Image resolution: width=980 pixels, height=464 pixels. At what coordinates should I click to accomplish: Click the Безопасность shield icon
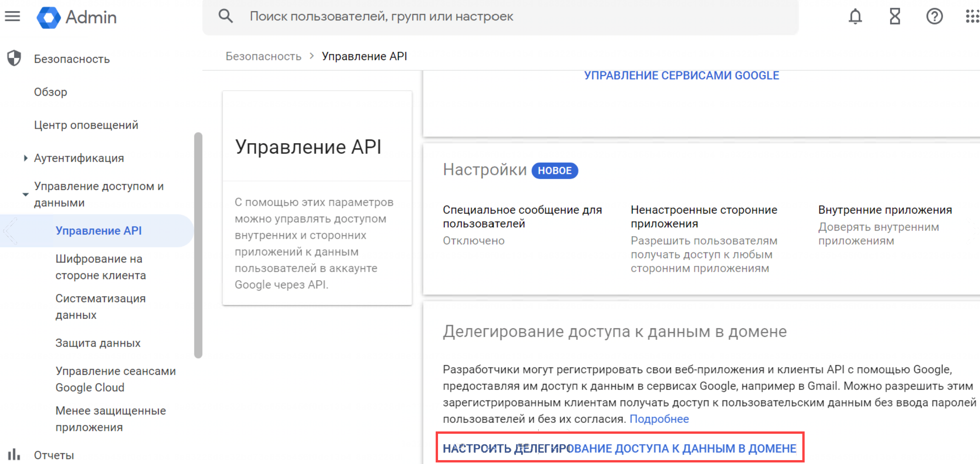pyautogui.click(x=14, y=59)
